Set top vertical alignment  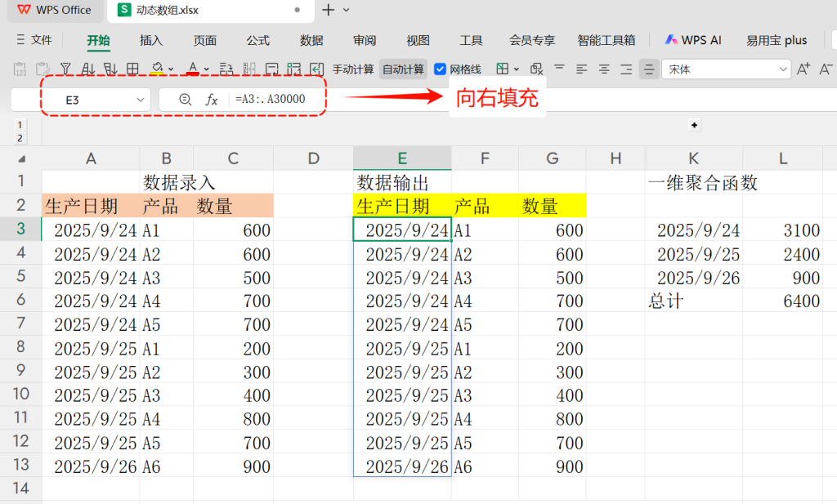click(559, 69)
